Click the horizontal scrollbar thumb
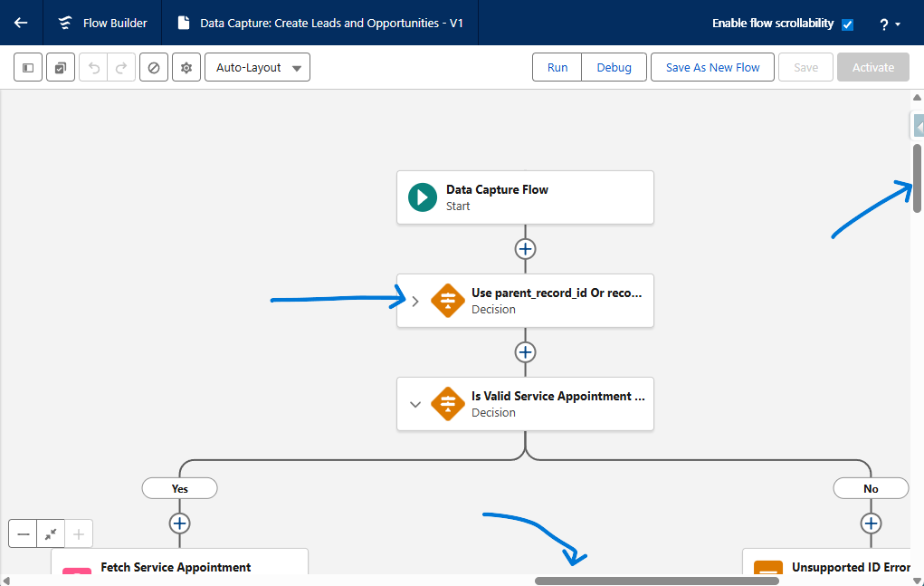The image size is (924, 586). pyautogui.click(x=656, y=581)
